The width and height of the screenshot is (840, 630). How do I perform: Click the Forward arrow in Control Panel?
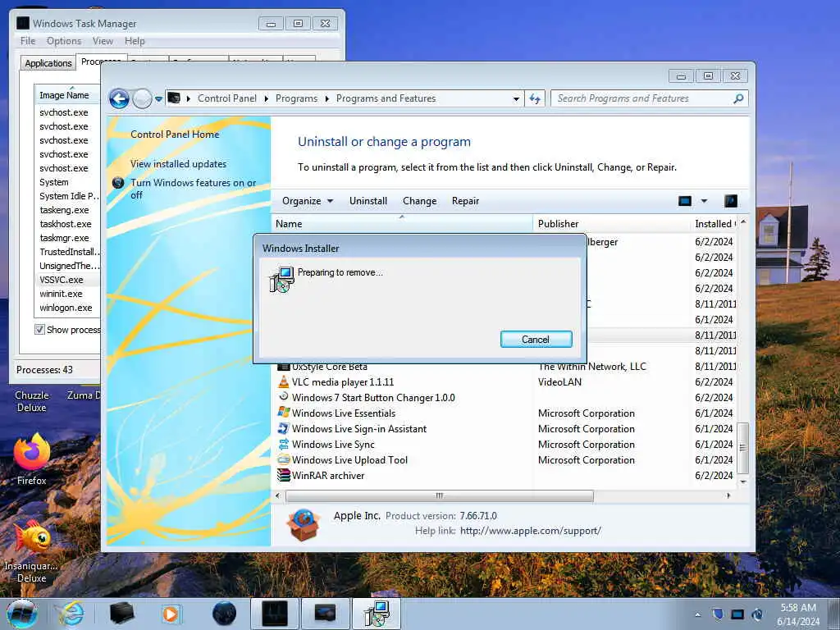(x=142, y=98)
